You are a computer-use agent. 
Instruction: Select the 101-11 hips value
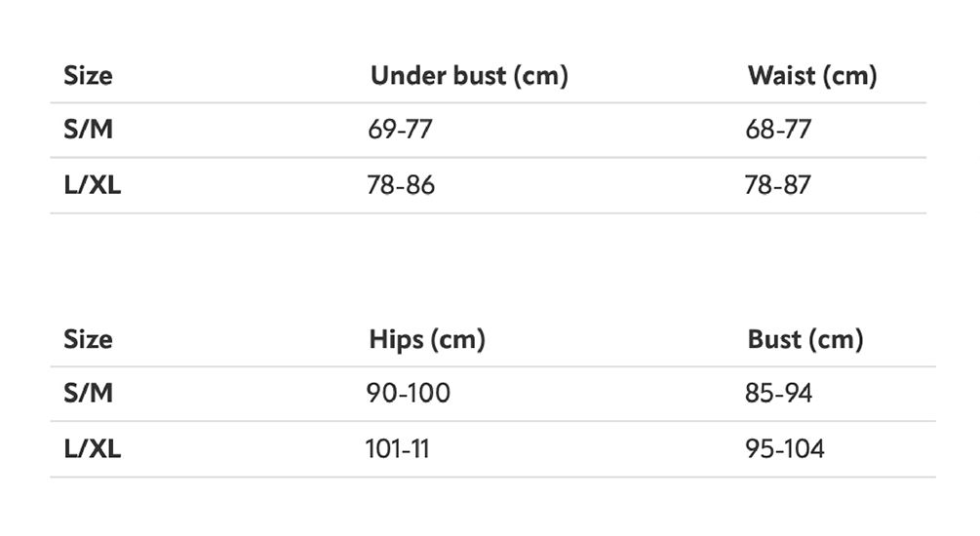(x=397, y=449)
